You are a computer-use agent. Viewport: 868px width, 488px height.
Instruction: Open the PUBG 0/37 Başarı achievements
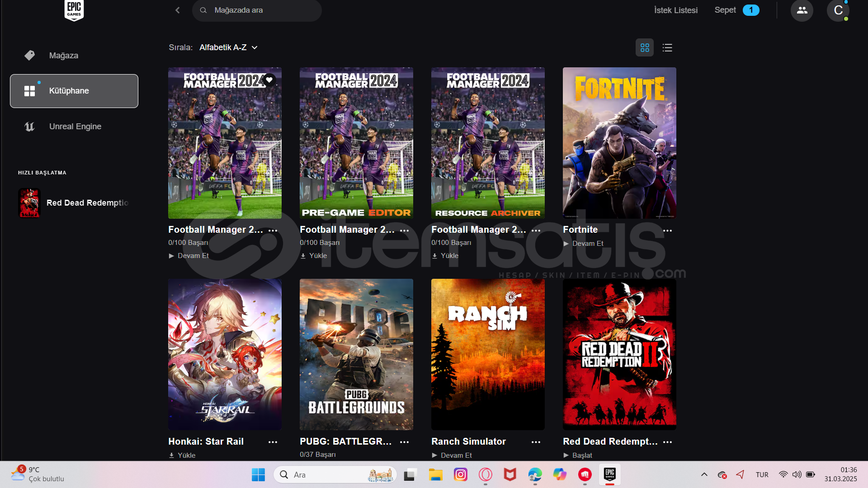click(x=318, y=455)
